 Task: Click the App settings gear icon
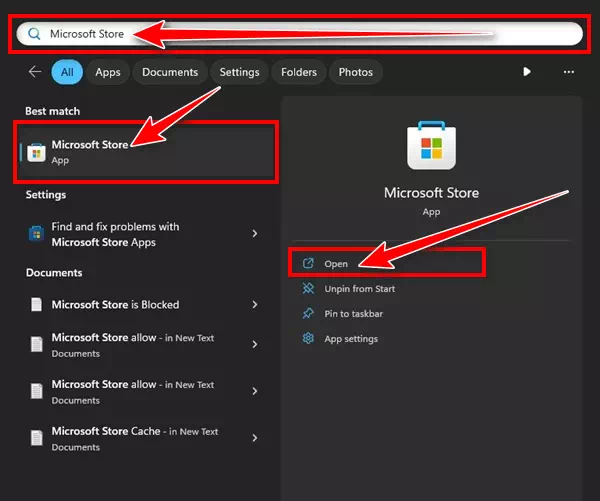click(x=308, y=338)
